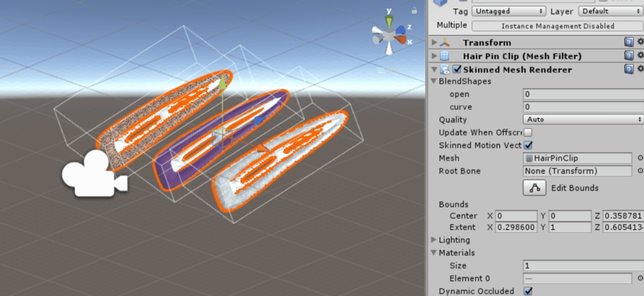Toggle the scene gizmo rotation lock icon
Screen dimensions: 644x296
414,11
